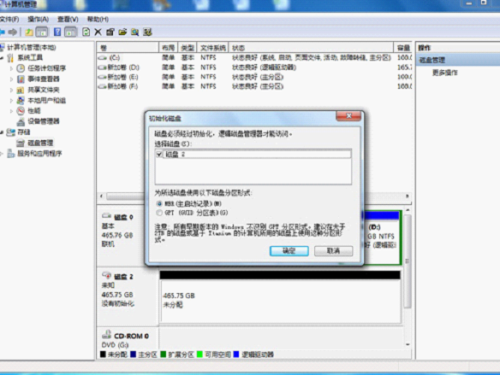Expand the 事件查看器 tree node arrow
This screenshot has height=375, width=500.
coord(11,79)
